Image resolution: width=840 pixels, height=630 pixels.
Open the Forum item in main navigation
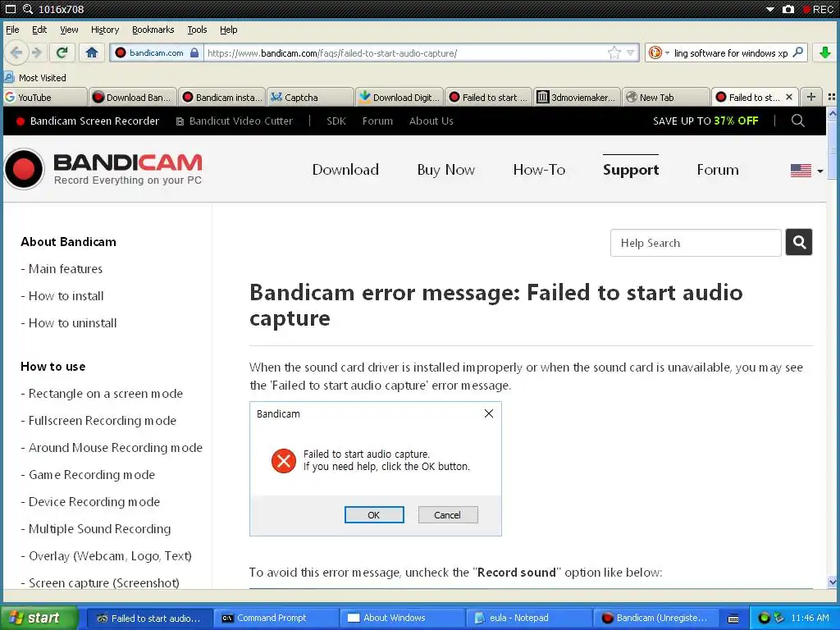[717, 170]
